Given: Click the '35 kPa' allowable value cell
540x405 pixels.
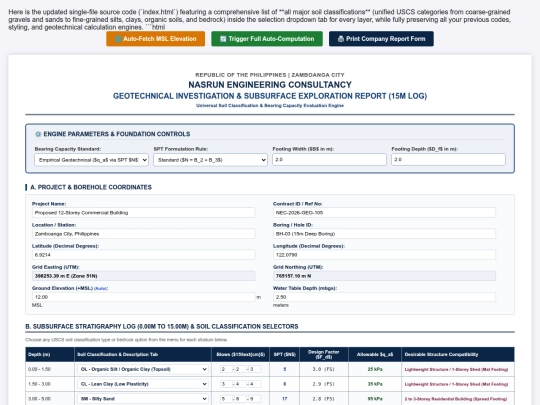Looking at the screenshot, I should pos(375,384).
